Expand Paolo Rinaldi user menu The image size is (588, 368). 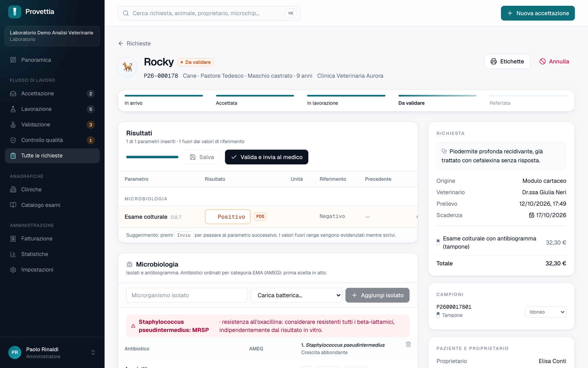tap(93, 353)
